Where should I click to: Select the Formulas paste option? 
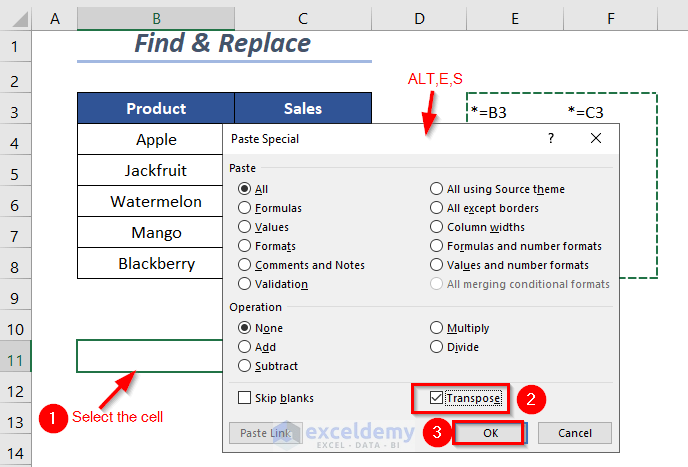[245, 208]
